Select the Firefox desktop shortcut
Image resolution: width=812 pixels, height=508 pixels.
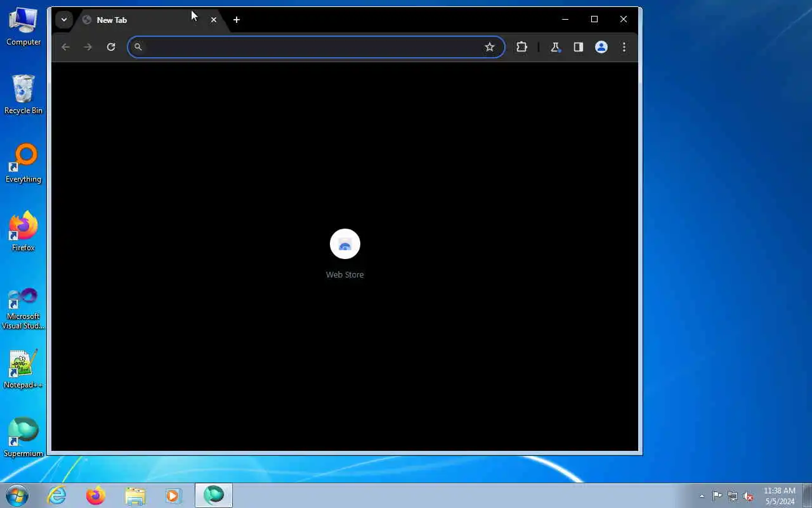click(x=23, y=232)
